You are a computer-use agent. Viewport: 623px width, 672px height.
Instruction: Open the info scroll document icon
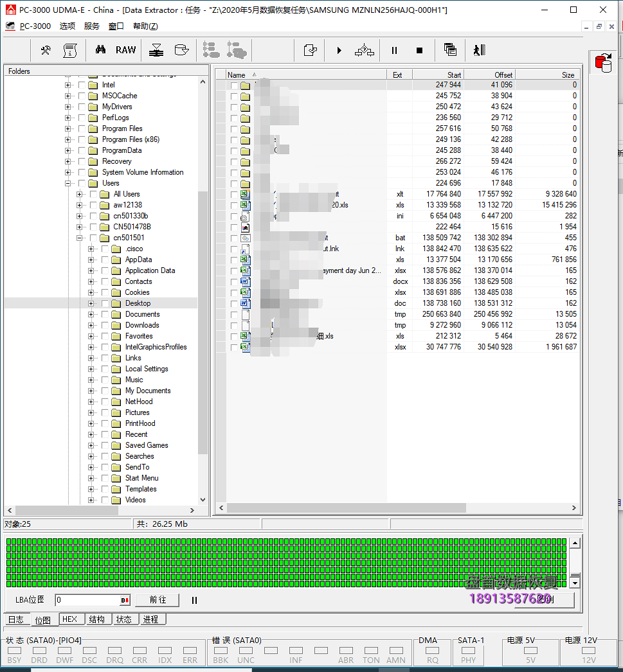click(x=70, y=51)
